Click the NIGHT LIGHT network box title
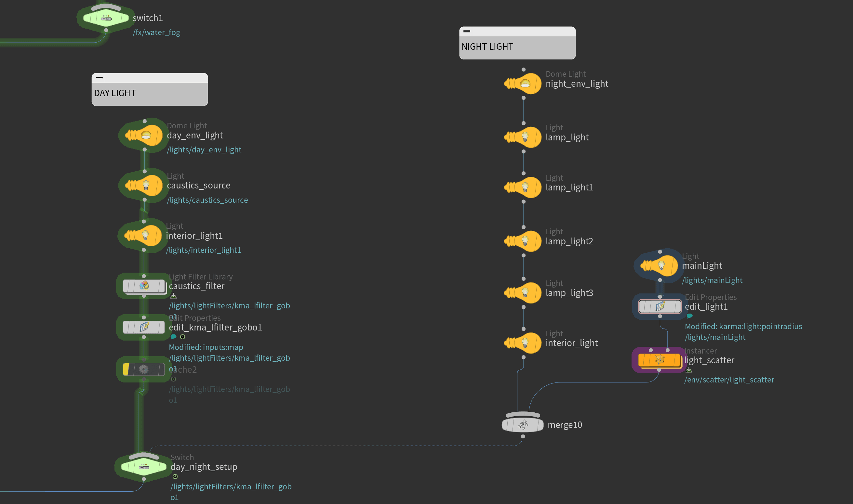Viewport: 853px width, 504px height. point(487,46)
